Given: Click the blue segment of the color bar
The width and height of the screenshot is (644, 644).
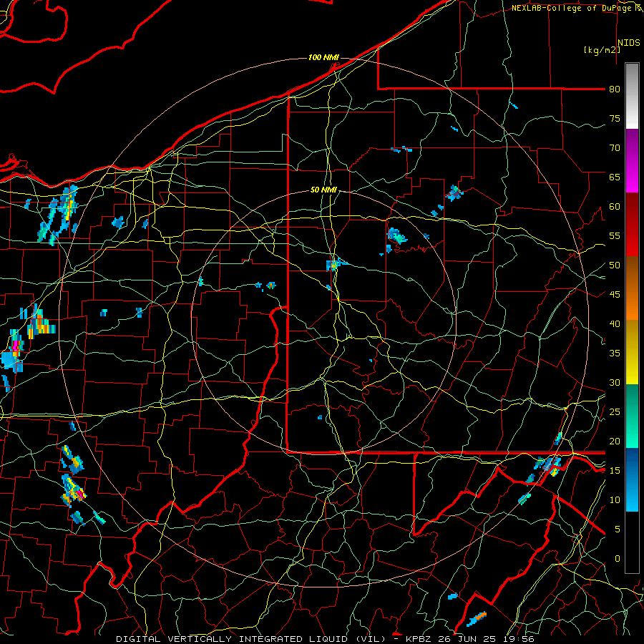Looking at the screenshot, I should (x=632, y=479).
